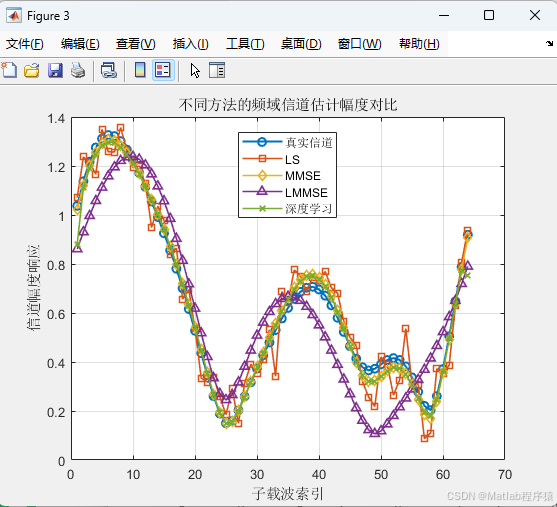Open the 窗口(W) menu
The height and width of the screenshot is (507, 557).
tap(359, 44)
